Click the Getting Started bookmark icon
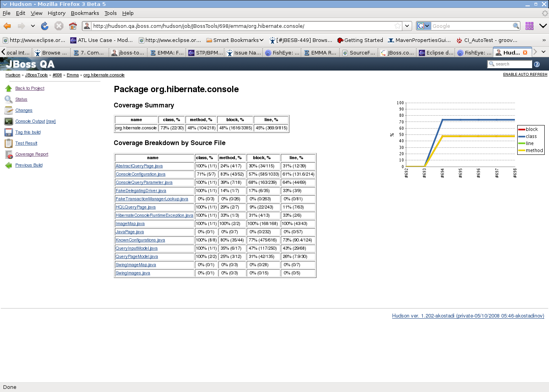The height and width of the screenshot is (392, 549). coord(340,40)
